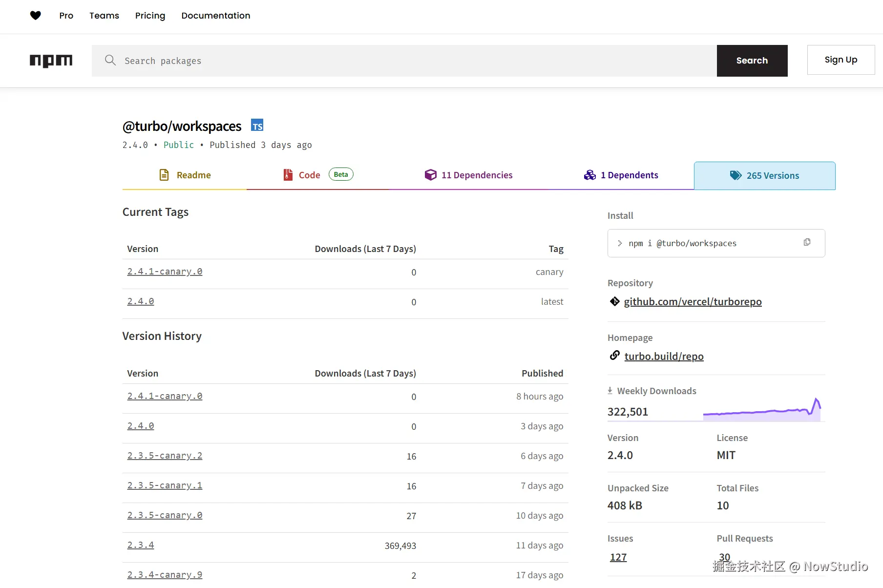Image resolution: width=883 pixels, height=588 pixels.
Task: Select the 265 Versions tab
Action: click(764, 176)
